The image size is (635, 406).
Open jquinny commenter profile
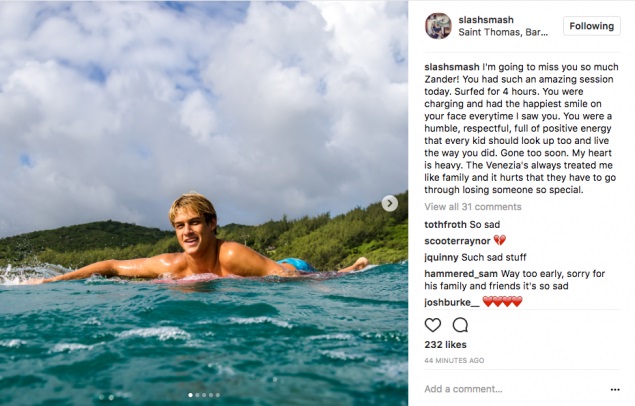[442, 256]
